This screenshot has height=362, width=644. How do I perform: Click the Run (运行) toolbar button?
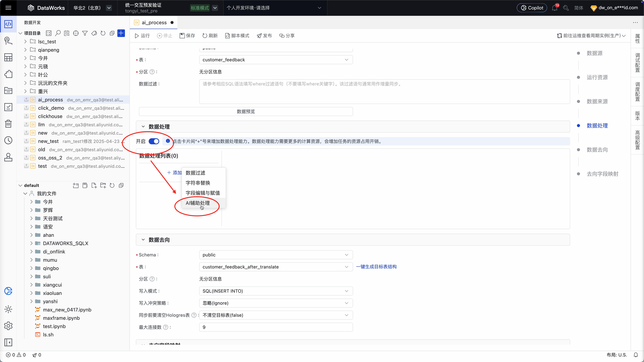click(142, 36)
